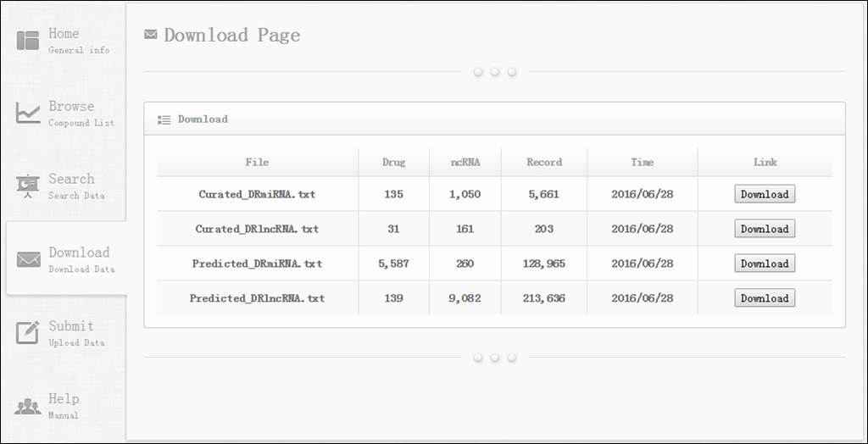This screenshot has height=444, width=868.
Task: Click the record count 5,661
Action: [544, 194]
